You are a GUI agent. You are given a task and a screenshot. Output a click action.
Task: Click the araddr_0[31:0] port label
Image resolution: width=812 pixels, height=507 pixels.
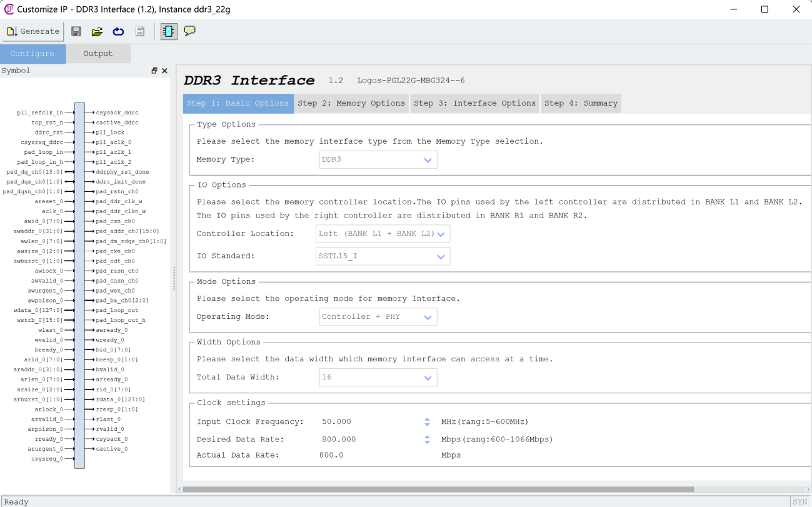click(39, 369)
